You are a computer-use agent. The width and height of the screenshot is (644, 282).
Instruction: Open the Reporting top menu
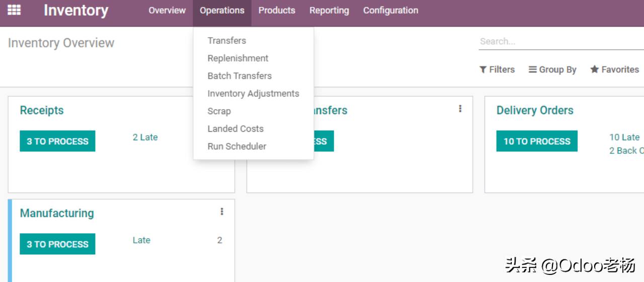coord(329,11)
